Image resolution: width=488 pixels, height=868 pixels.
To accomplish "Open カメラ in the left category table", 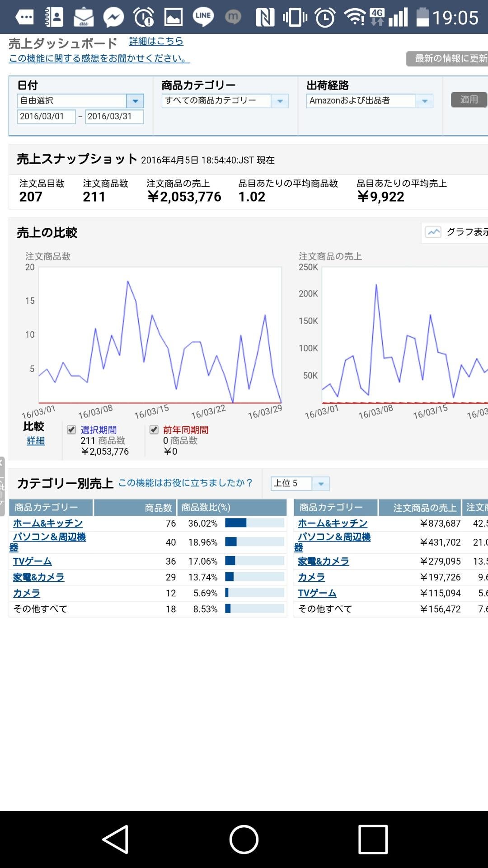I will point(27,593).
